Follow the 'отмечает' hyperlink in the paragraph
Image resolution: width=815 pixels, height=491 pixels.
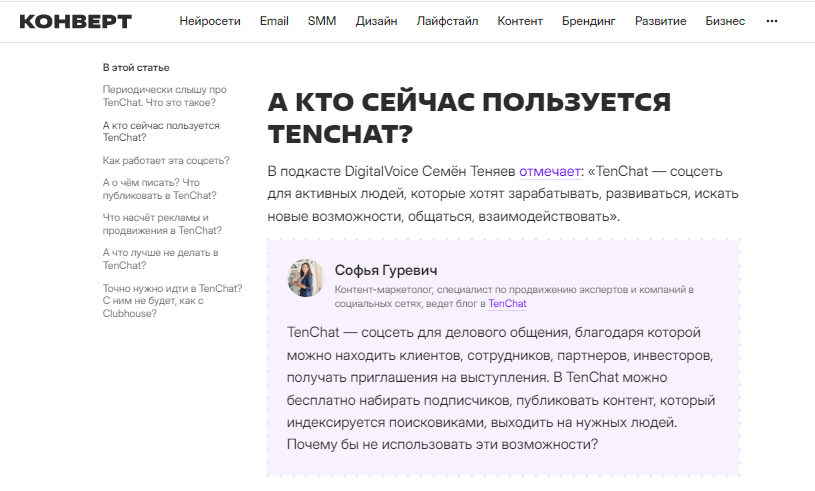[x=550, y=171]
